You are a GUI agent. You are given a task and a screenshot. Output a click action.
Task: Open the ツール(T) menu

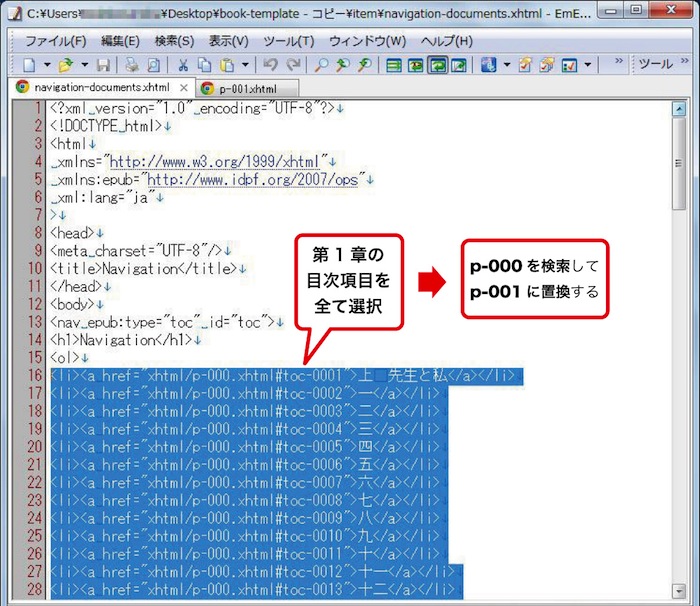pyautogui.click(x=288, y=41)
